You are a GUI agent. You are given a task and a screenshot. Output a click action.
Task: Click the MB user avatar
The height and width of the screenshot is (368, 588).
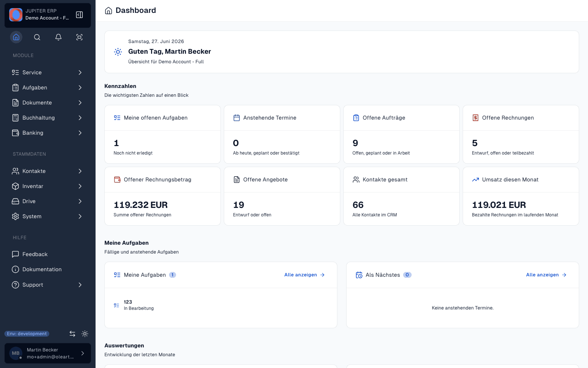tap(16, 353)
